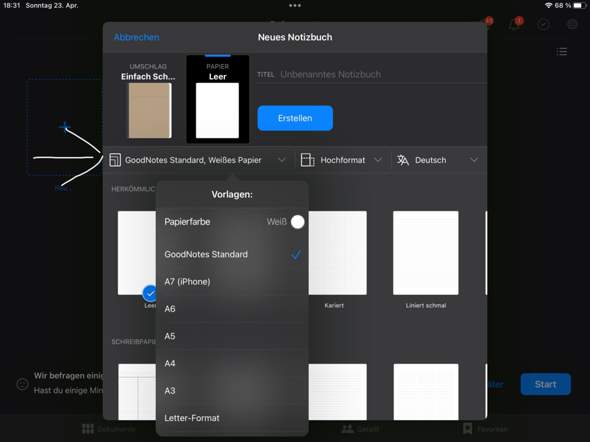Screen dimensions: 590x442
Task: Click the Start button in the survey banner
Action: point(545,384)
